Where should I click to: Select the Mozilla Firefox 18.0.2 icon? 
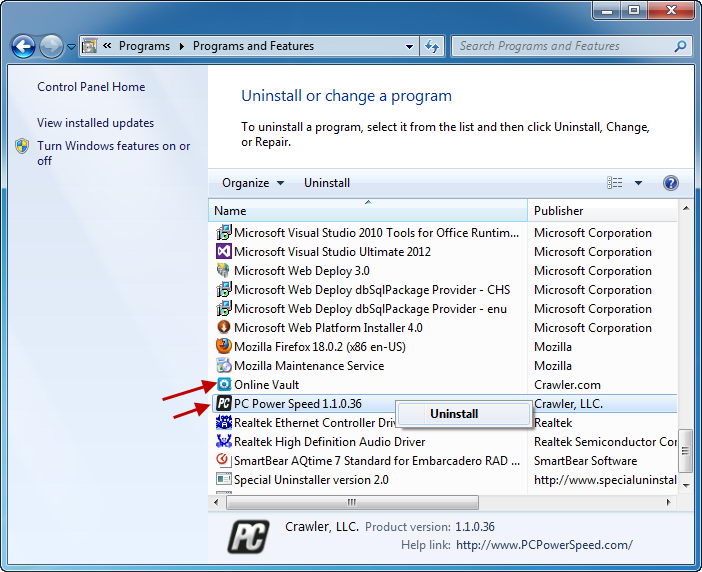point(223,346)
